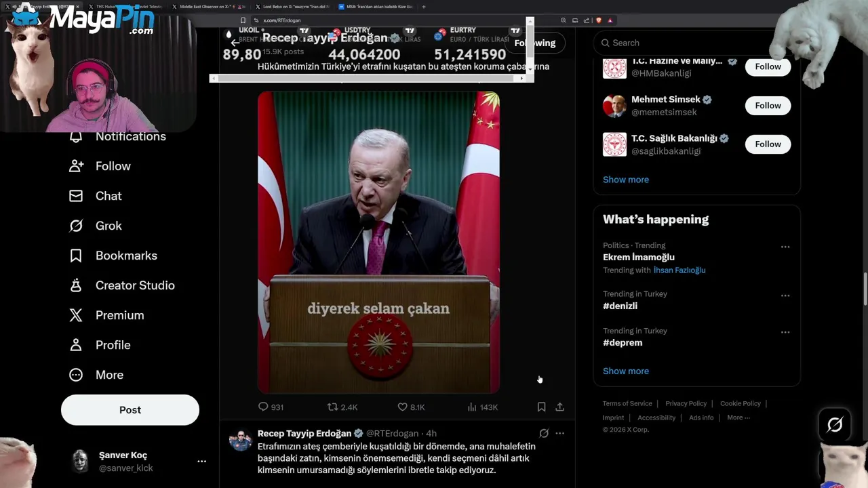Open the Accessibility footer link
868x488 pixels.
point(656,418)
